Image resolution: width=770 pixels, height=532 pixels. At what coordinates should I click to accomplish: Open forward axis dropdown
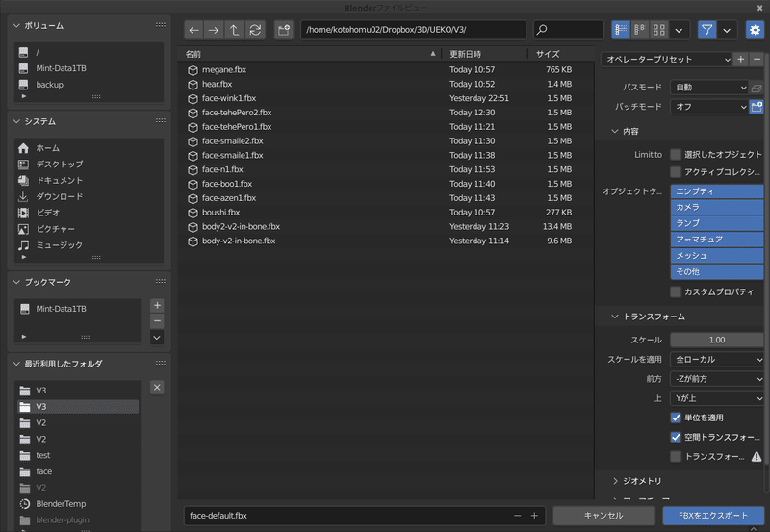click(717, 379)
